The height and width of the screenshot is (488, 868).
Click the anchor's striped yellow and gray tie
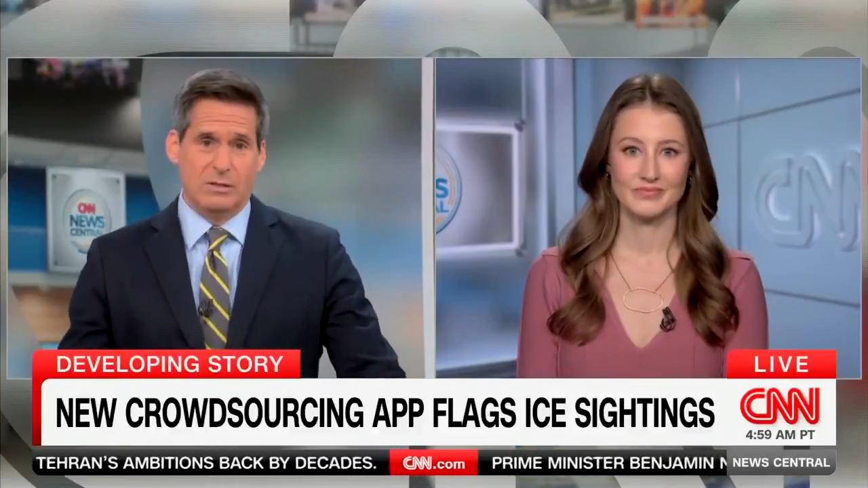(216, 285)
